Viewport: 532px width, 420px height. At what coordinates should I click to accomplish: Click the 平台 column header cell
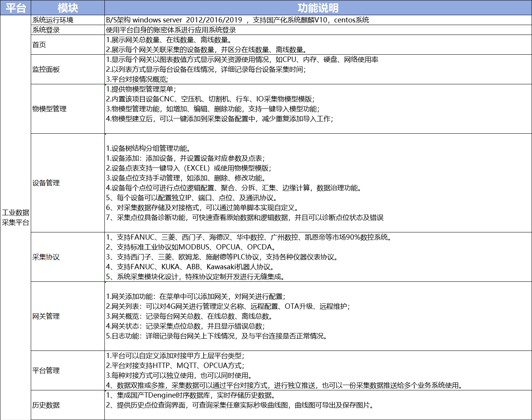click(16, 8)
